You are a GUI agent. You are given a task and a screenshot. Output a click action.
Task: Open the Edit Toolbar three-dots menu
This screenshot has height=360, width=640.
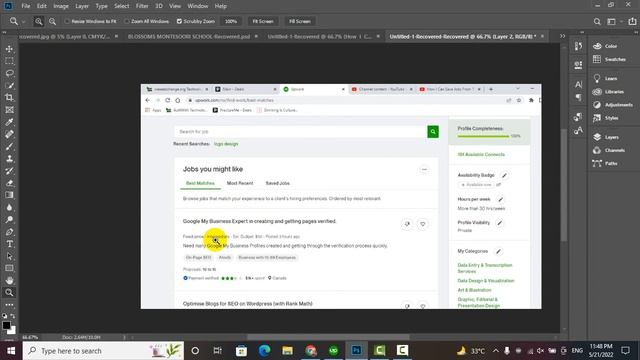(x=9, y=305)
